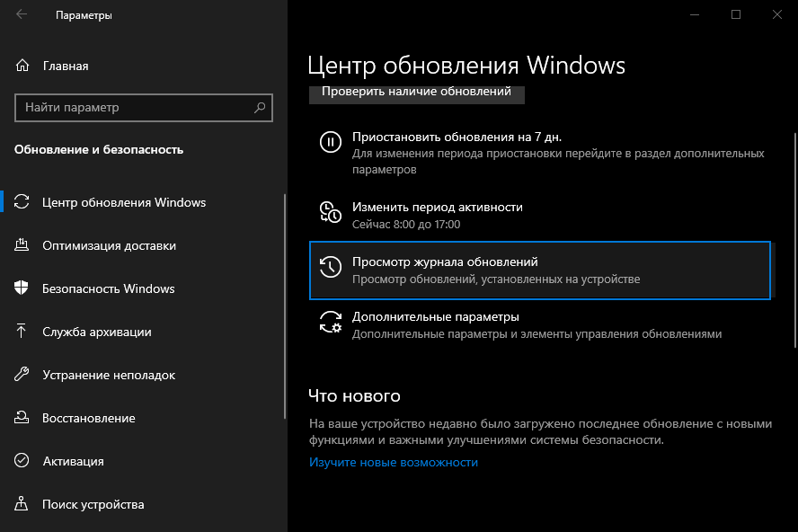Go to Восстановление settings
Screen dimensions: 798x532
(x=88, y=418)
